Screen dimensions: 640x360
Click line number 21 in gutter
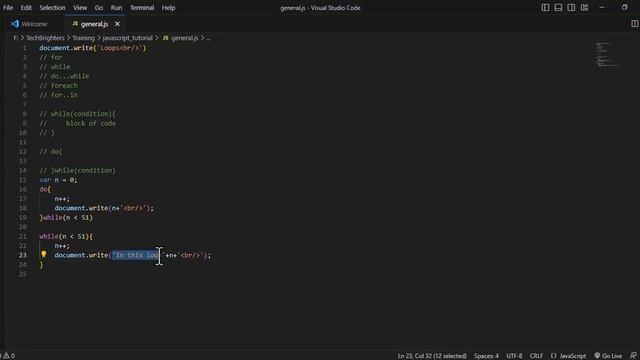[22, 236]
